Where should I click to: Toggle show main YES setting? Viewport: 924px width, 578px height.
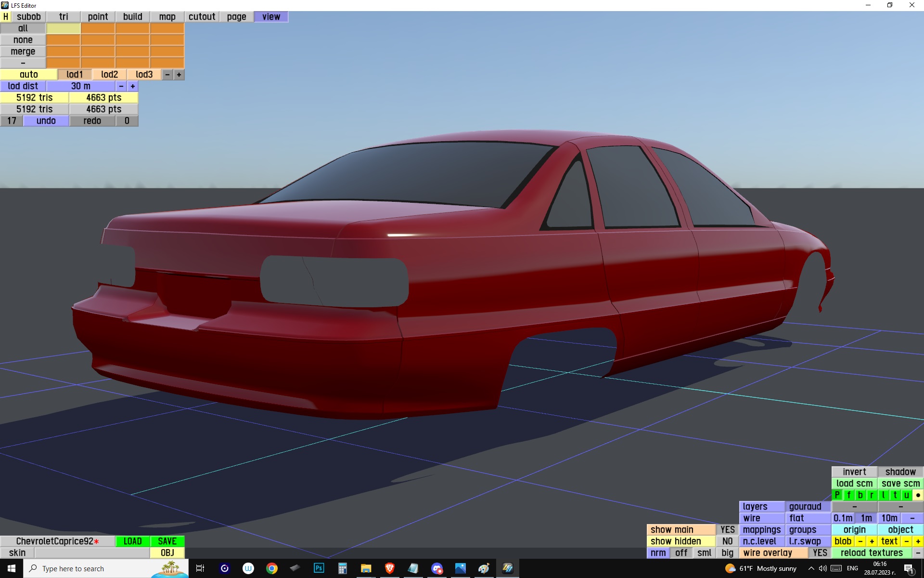tap(727, 530)
